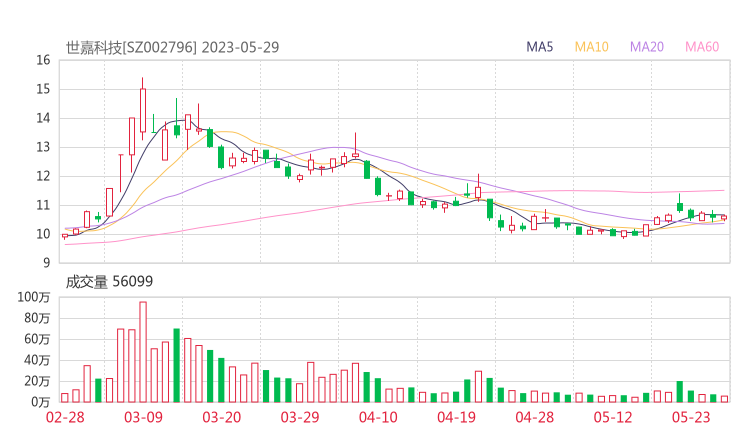The height and width of the screenshot is (440, 740).
Task: Click the 05-12 date axis label
Action: coord(613,417)
